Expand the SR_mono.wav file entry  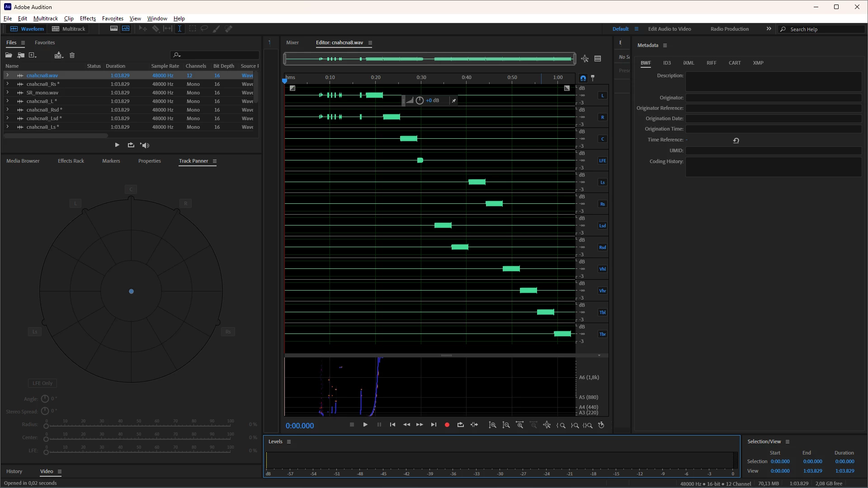7,93
